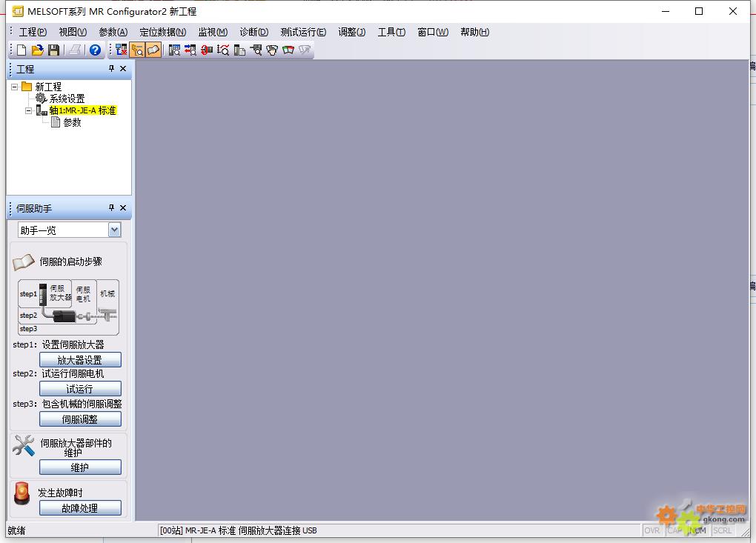The height and width of the screenshot is (543, 756).
Task: Click the motor with magnifier toolbar icon
Action: [256, 50]
